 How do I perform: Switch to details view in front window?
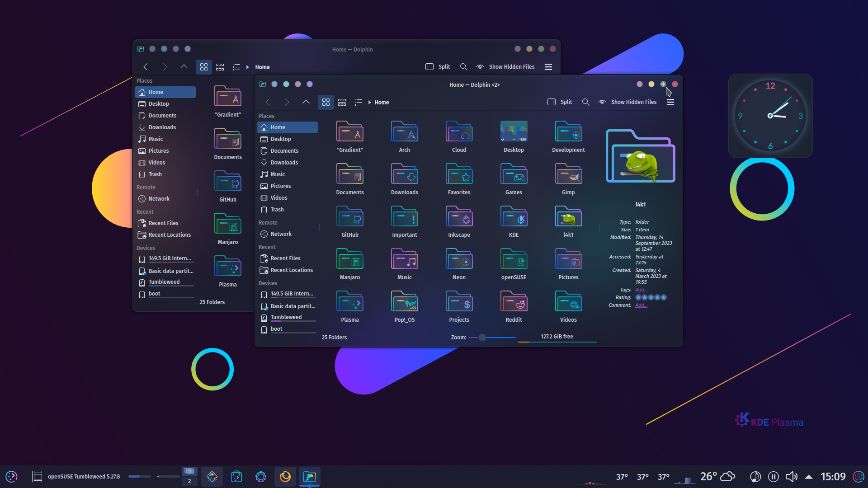point(359,102)
